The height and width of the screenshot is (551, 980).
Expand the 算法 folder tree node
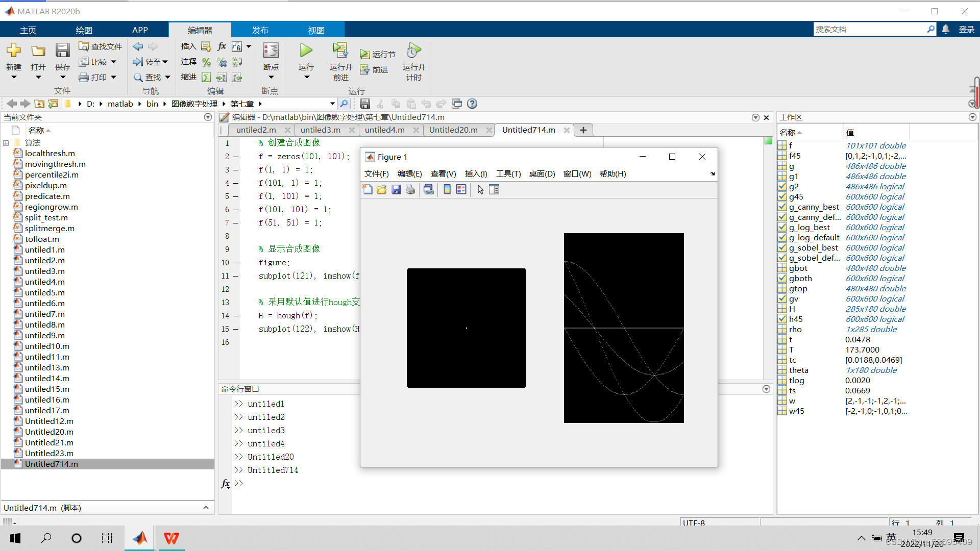pyautogui.click(x=6, y=143)
